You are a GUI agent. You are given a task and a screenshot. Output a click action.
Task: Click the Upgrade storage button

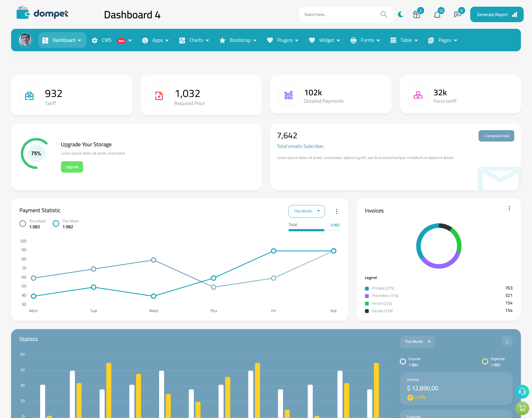pyautogui.click(x=72, y=167)
